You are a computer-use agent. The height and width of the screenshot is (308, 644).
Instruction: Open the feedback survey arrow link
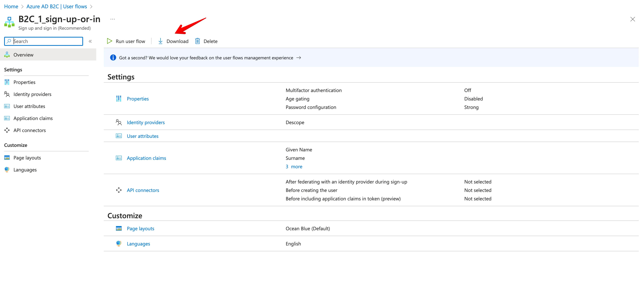tap(299, 57)
